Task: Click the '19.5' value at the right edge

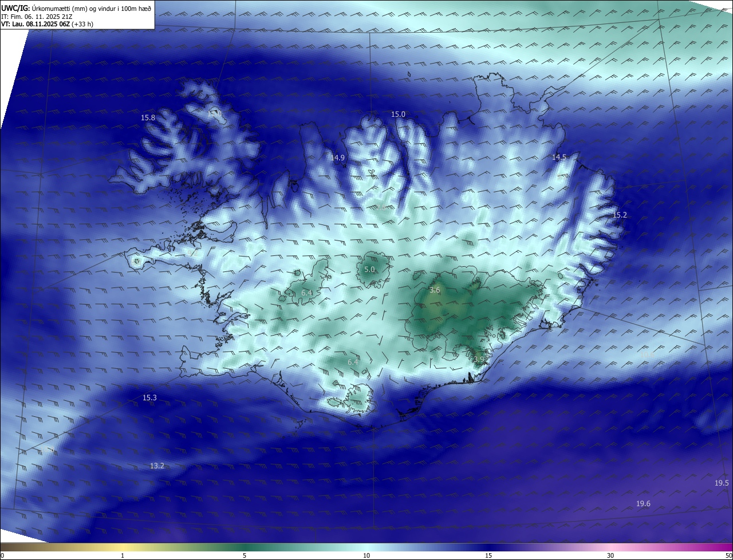Action: [722, 483]
